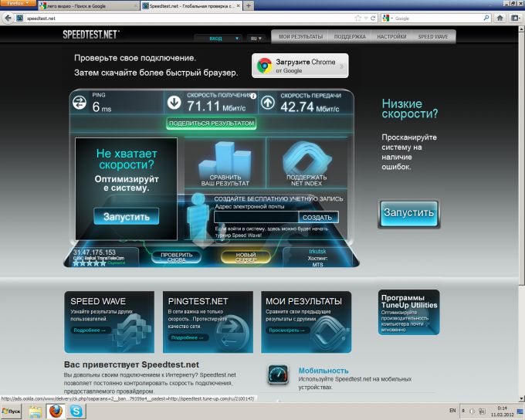525x420 pixels.
Task: Click the email address input field
Action: pos(256,217)
